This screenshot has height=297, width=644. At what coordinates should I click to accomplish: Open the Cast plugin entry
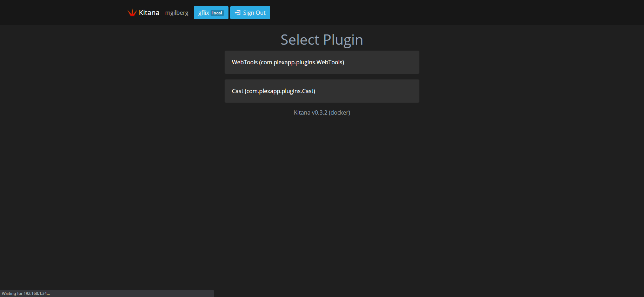[321, 91]
